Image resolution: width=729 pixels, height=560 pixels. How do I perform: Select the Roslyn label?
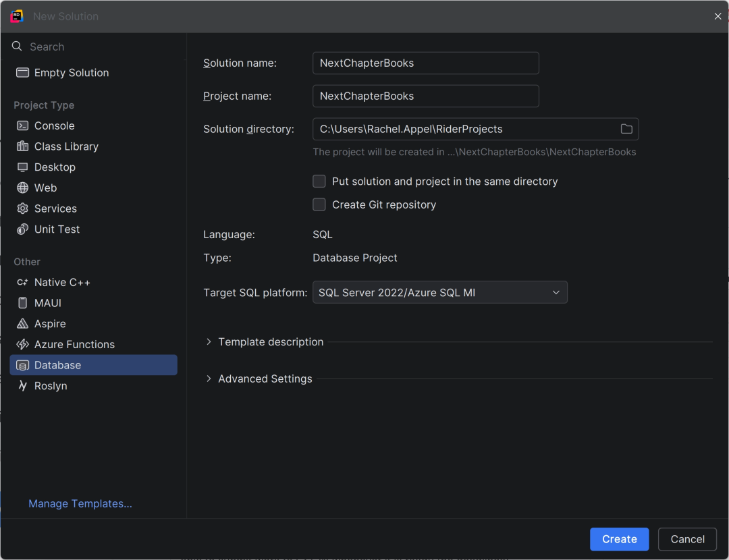pos(51,386)
